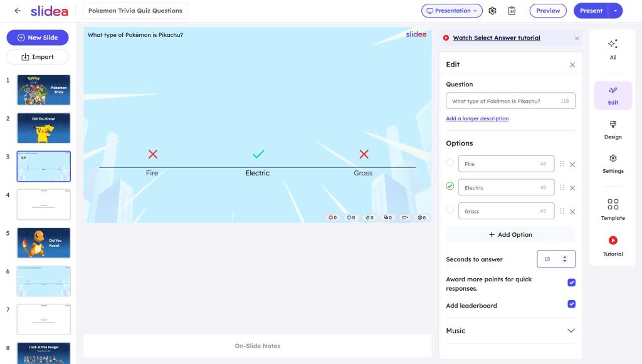Edit the Grass option field
Viewport: 642px width, 364px height.
coord(506,211)
